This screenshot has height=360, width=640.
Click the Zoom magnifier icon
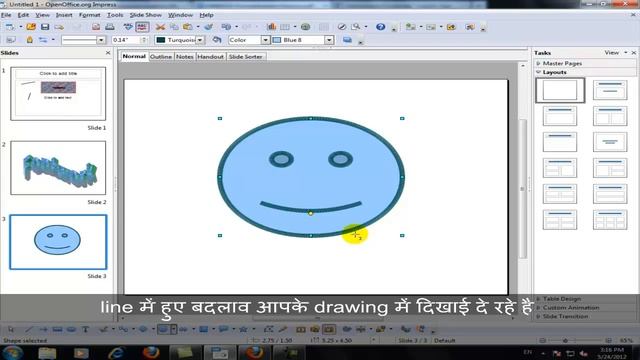pyautogui.click(x=356, y=27)
